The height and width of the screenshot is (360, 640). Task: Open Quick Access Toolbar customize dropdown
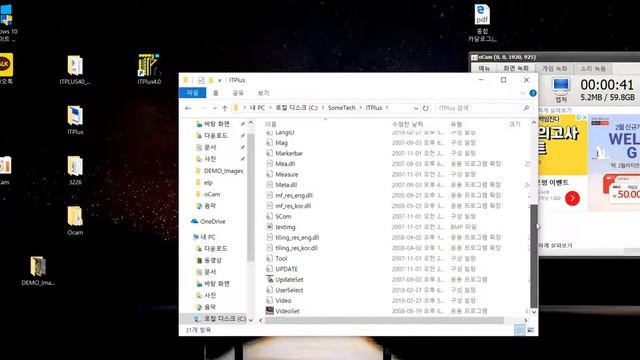click(220, 80)
